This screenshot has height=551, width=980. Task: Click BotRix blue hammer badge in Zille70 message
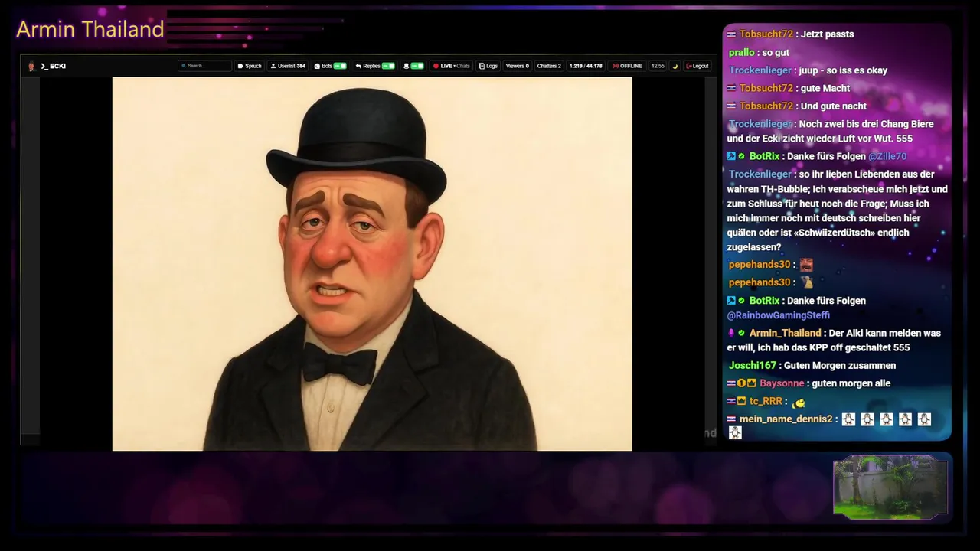pos(731,156)
